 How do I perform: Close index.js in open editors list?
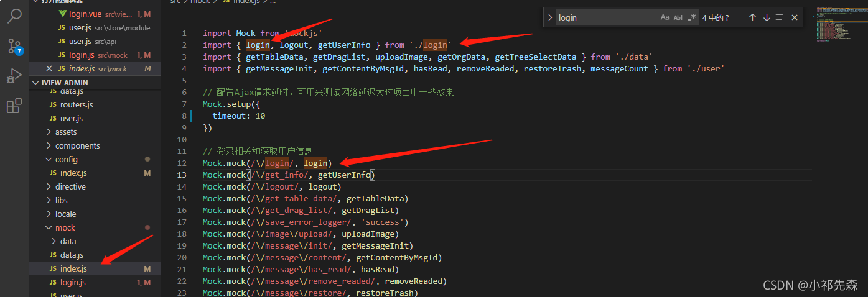[49, 68]
